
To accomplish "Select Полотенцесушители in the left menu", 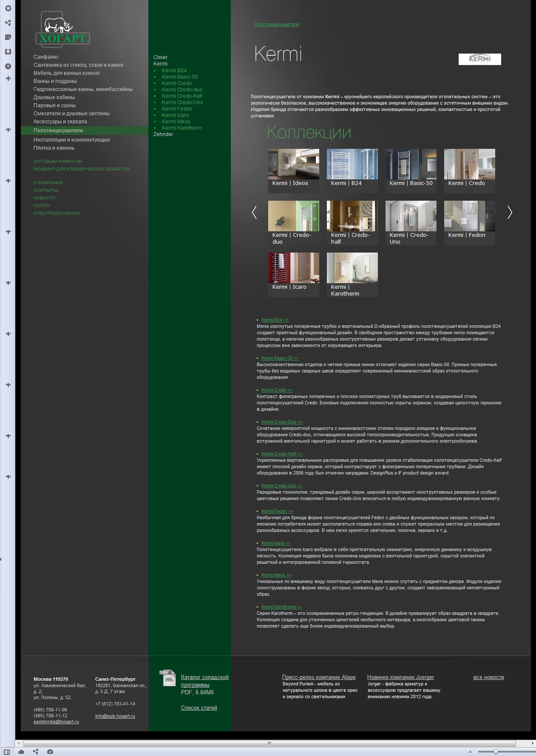I will 58,131.
